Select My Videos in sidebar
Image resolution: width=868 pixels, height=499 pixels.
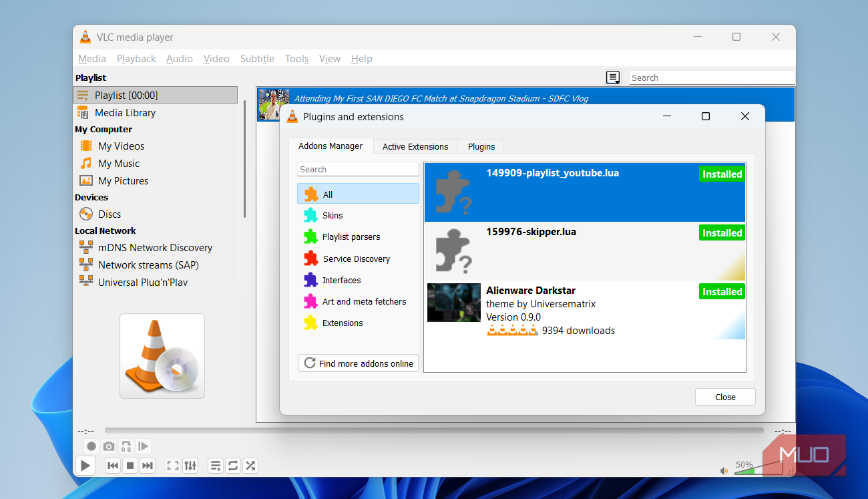156,146
